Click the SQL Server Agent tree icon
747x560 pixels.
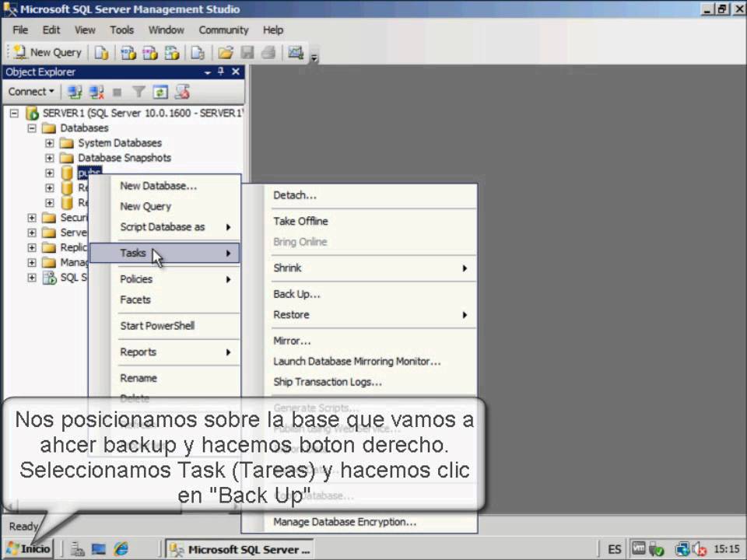coord(50,278)
